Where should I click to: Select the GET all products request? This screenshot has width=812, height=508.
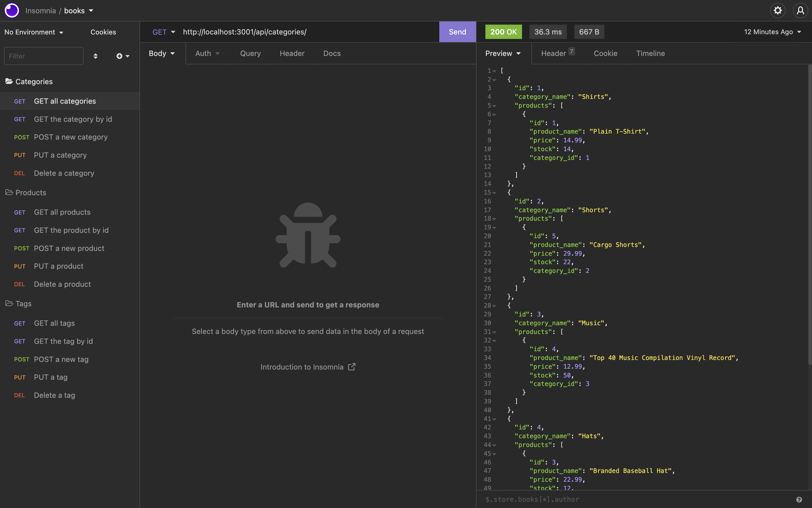(62, 212)
